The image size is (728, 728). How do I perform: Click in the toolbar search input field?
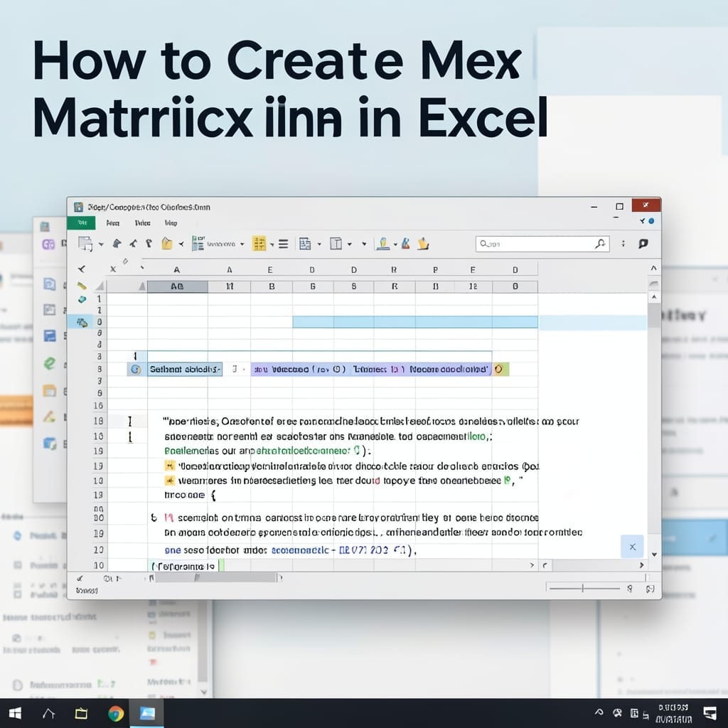(542, 244)
